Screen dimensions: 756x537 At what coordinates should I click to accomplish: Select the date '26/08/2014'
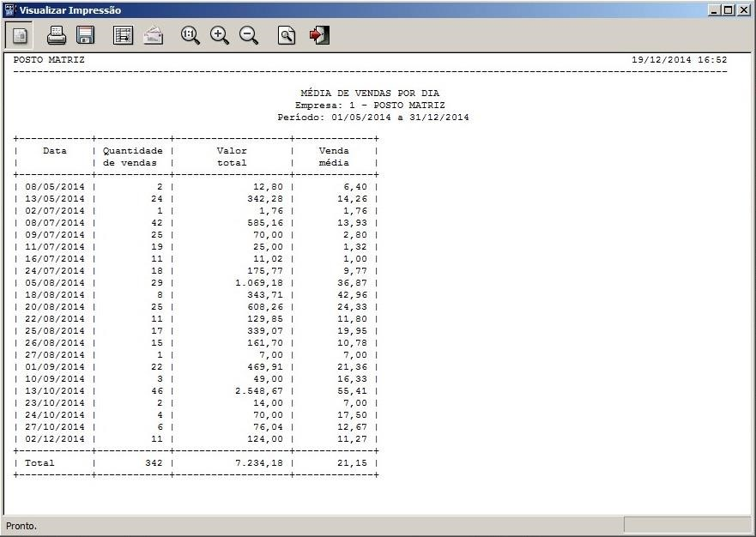click(54, 343)
